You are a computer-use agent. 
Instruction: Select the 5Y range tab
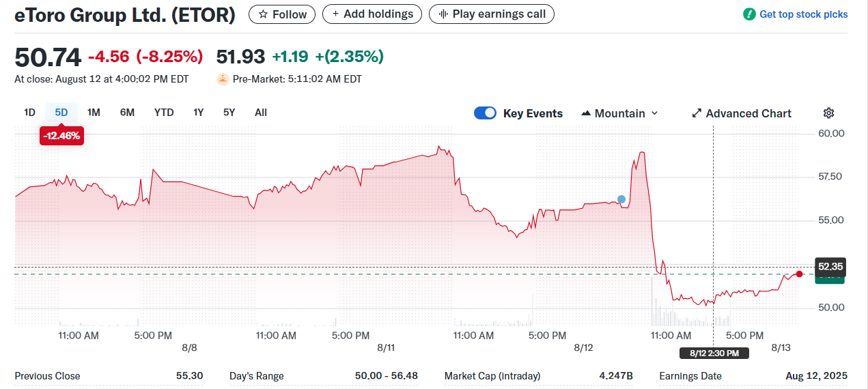229,113
